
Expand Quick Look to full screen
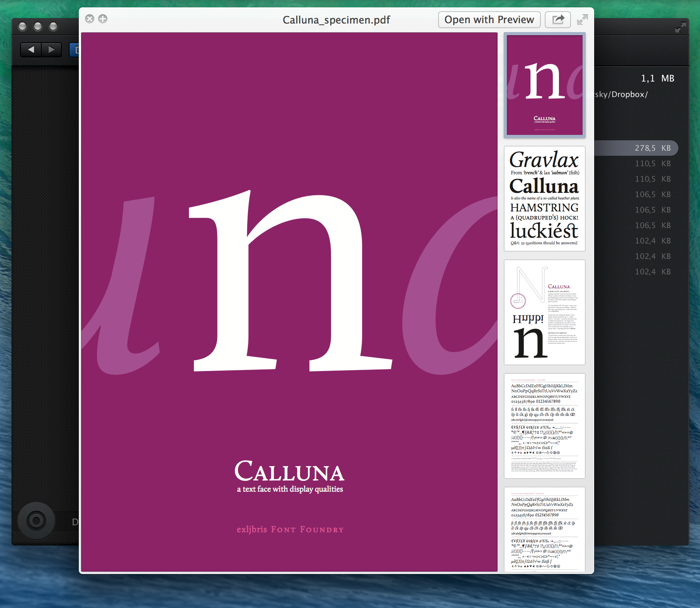point(582,20)
